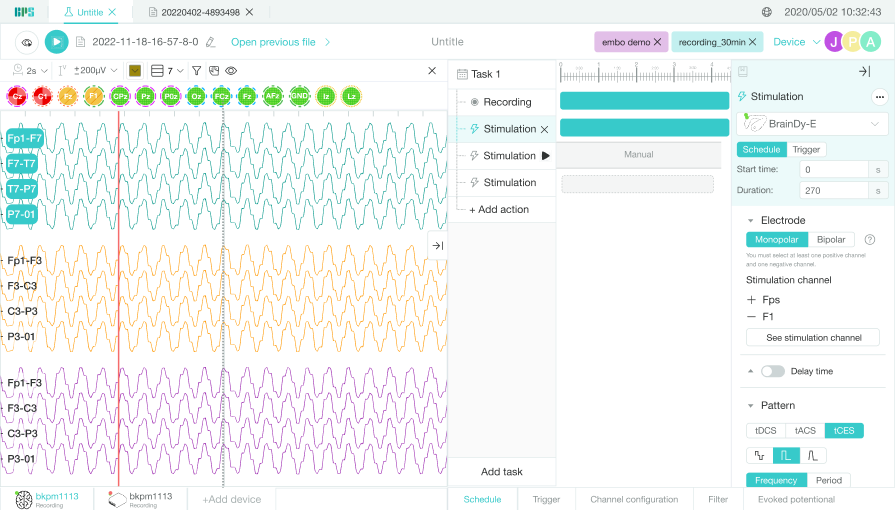895x510 pixels.
Task: Select the GND electrode icon
Action: pyautogui.click(x=299, y=96)
